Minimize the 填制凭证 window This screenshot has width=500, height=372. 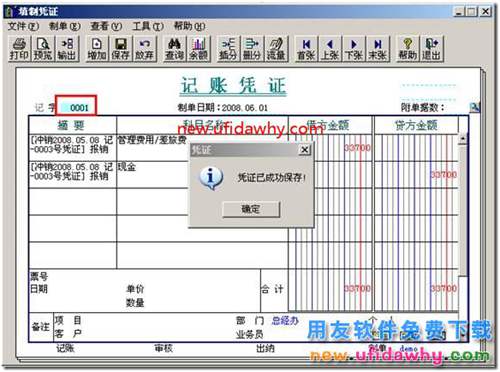coord(459,11)
